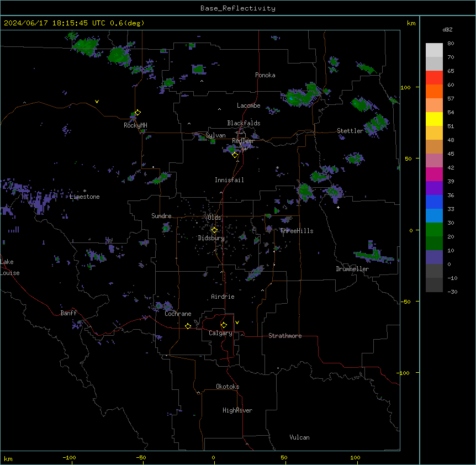Click the HighRiver label
This screenshot has width=476, height=465.
[x=237, y=410]
